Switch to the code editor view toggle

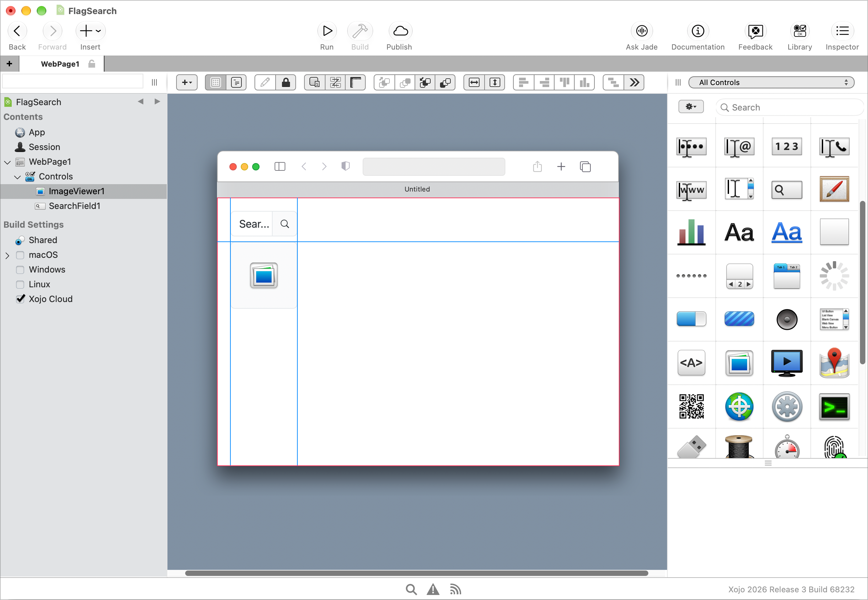click(236, 82)
